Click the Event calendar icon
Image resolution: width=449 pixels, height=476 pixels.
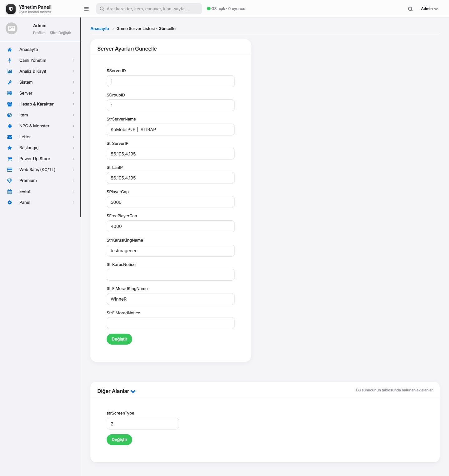point(10,192)
